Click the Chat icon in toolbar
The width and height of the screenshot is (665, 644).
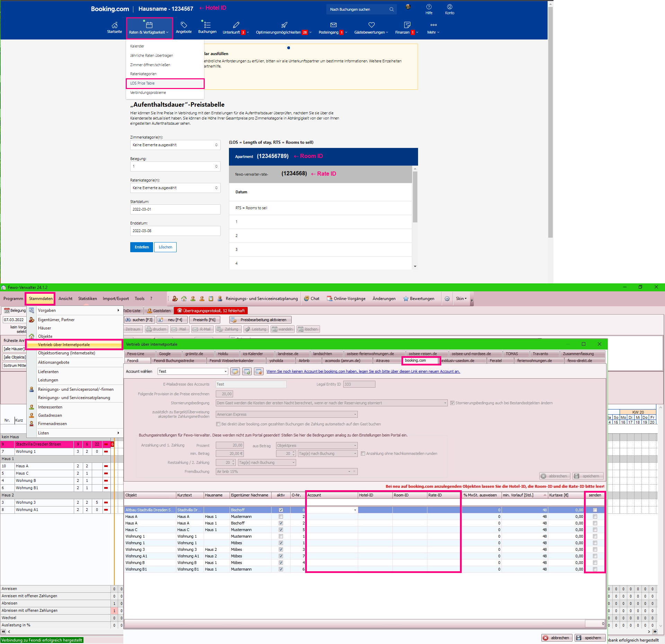click(x=307, y=299)
